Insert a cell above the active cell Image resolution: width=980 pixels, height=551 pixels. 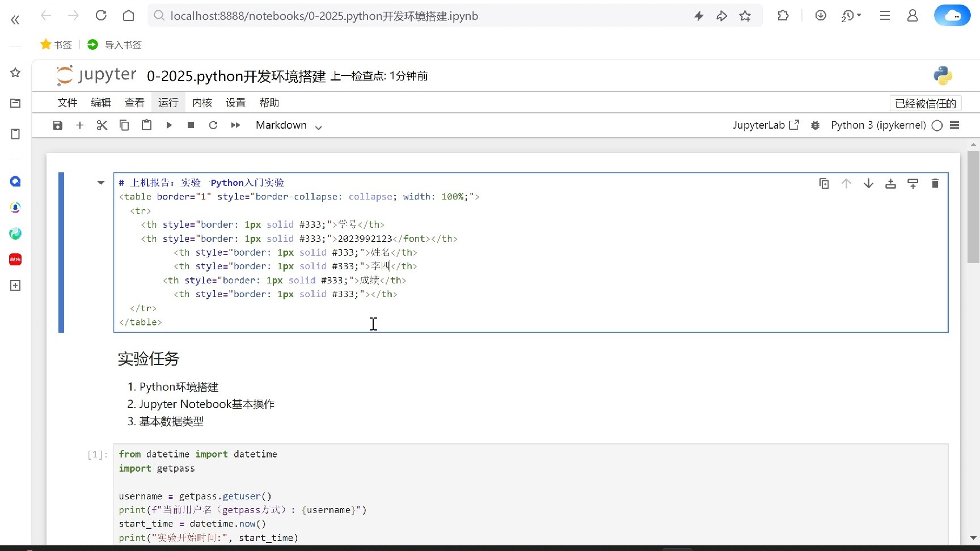[x=890, y=183]
